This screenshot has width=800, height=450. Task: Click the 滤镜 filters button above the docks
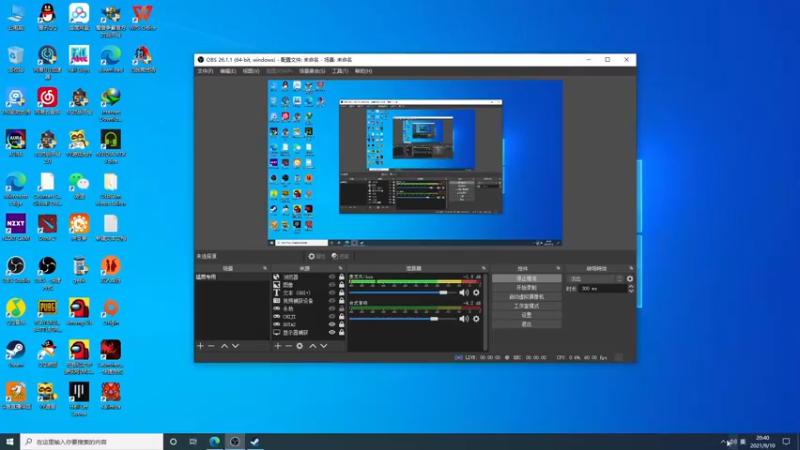(340, 256)
